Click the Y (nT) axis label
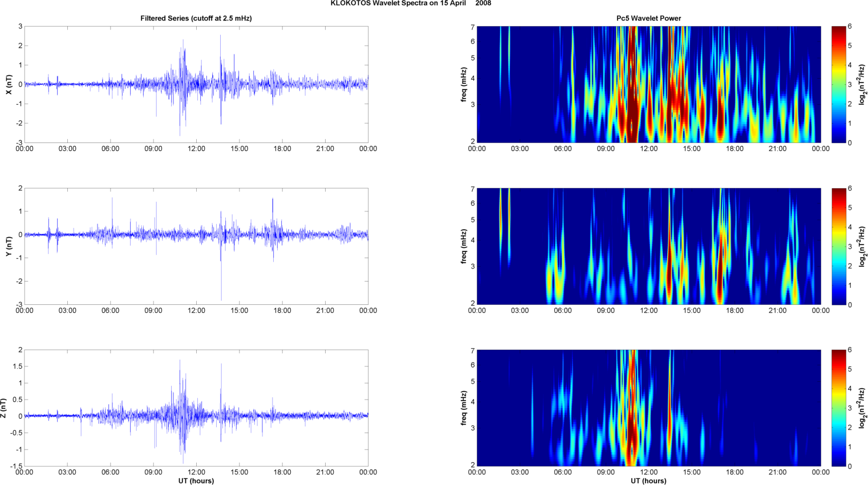This screenshot has width=868, height=485. (9, 246)
